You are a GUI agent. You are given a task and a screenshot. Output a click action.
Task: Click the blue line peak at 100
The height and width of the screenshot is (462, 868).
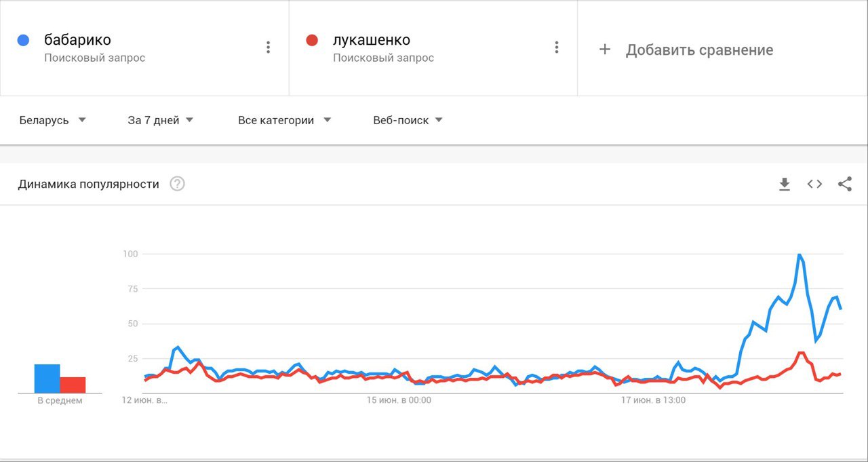800,255
